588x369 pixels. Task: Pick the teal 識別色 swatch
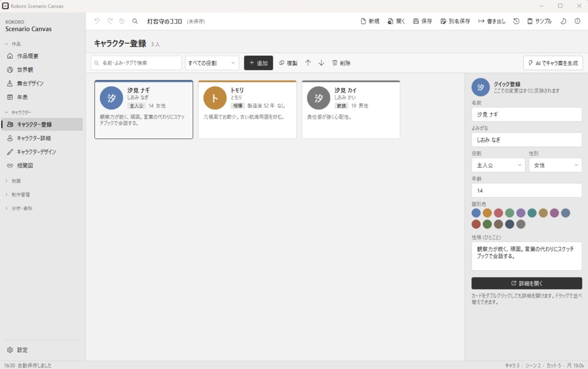532,213
